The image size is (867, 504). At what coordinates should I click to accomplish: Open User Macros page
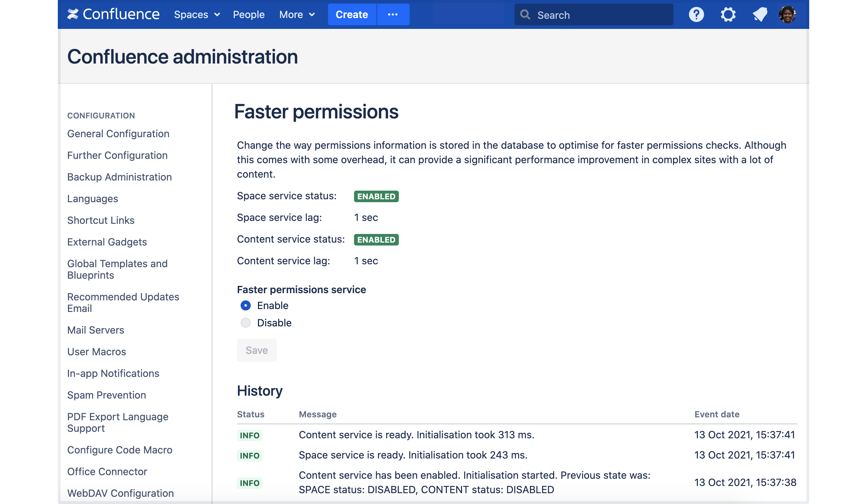click(x=96, y=352)
